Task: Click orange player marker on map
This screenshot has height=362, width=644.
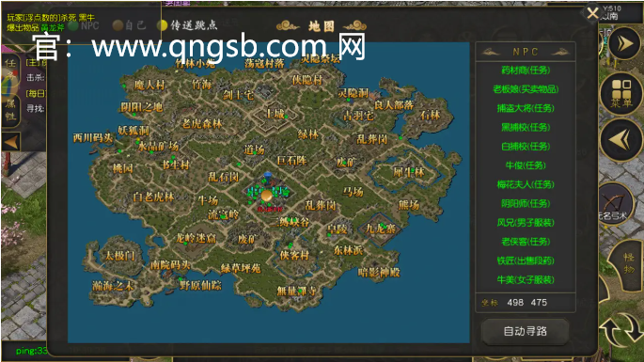Action: (267, 196)
